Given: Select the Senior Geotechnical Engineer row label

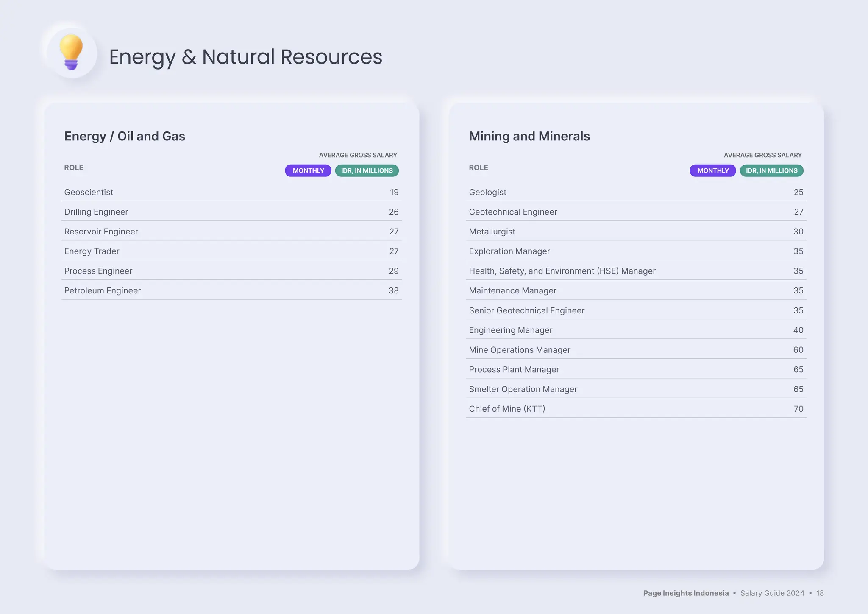Looking at the screenshot, I should coord(527,310).
